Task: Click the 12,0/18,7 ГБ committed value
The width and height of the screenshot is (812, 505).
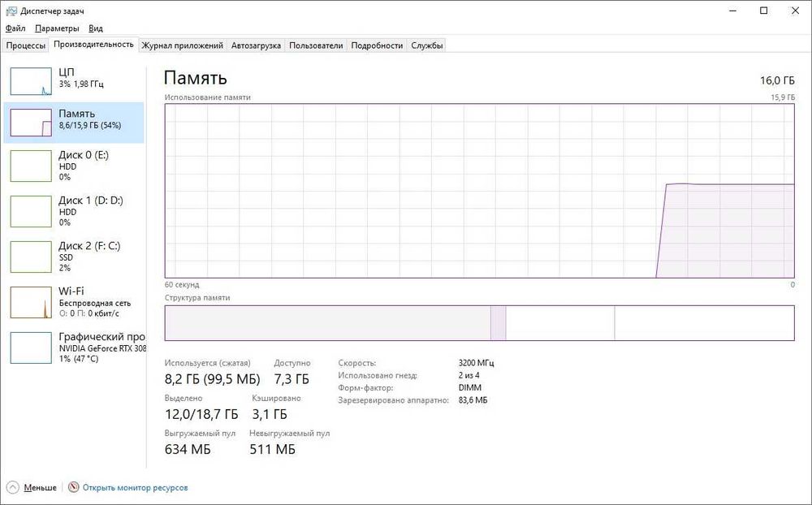Action: (x=201, y=414)
